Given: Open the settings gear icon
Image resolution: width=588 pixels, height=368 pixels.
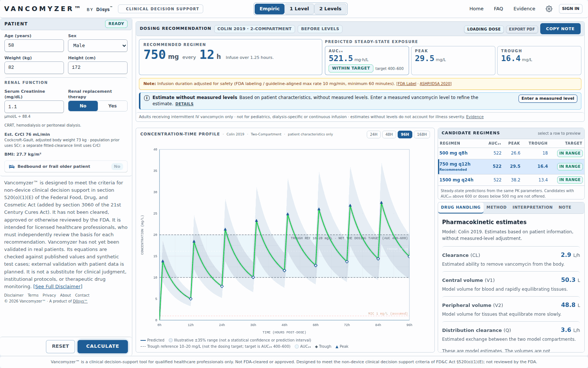Looking at the screenshot, I should click(x=549, y=9).
